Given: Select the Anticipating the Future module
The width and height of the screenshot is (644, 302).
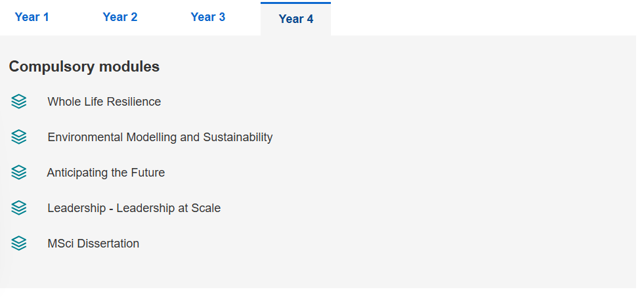Looking at the screenshot, I should pyautogui.click(x=106, y=173).
